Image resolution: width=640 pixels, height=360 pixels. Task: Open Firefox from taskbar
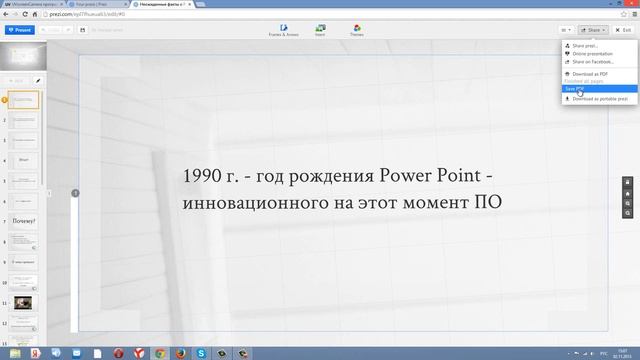coord(180,353)
